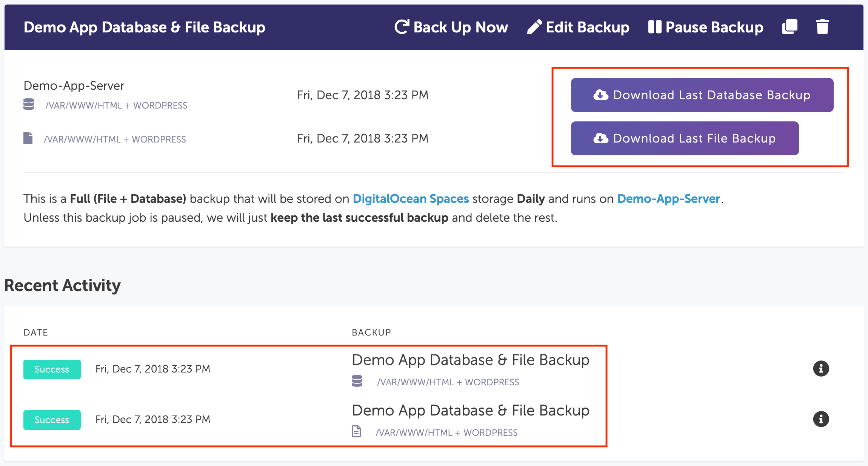Click the pause icon beside Pause Backup
The image size is (868, 466).
[655, 27]
